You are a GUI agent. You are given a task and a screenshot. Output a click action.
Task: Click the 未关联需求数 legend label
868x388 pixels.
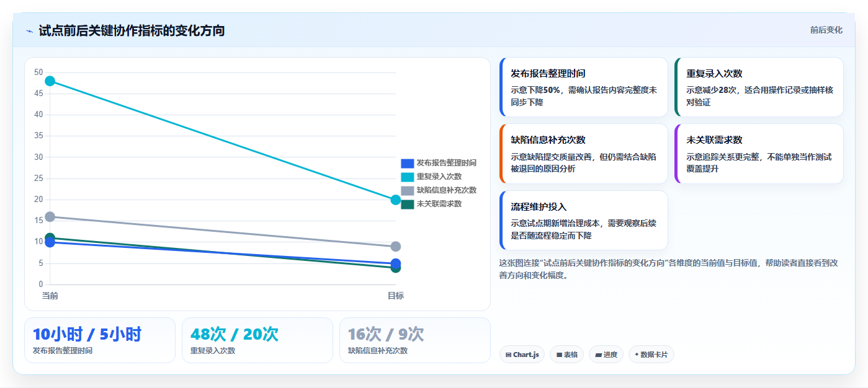click(x=439, y=204)
